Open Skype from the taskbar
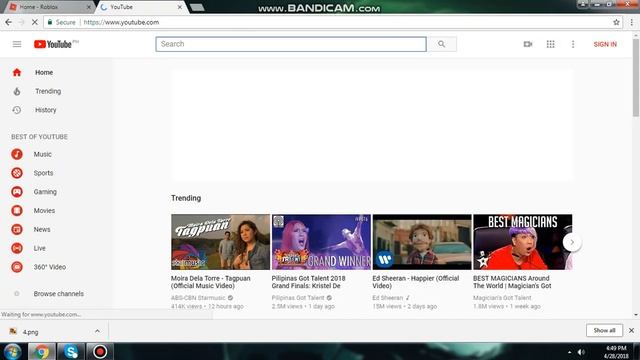Viewport: 640px width, 360px height. click(71, 351)
